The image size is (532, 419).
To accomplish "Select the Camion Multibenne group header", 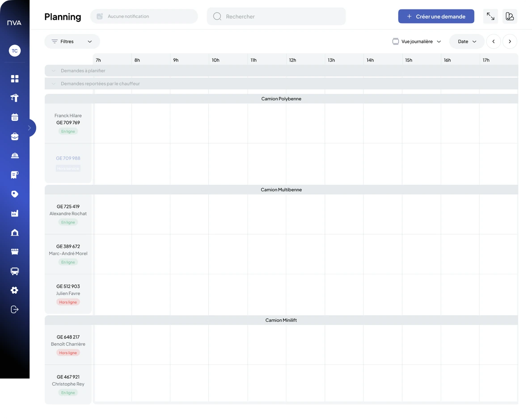I will pyautogui.click(x=281, y=190).
